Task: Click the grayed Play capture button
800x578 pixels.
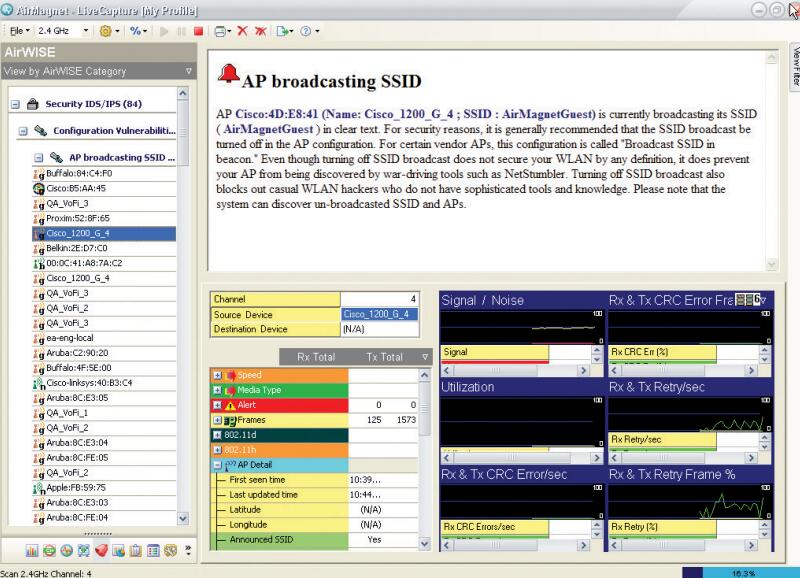Action: click(x=164, y=31)
